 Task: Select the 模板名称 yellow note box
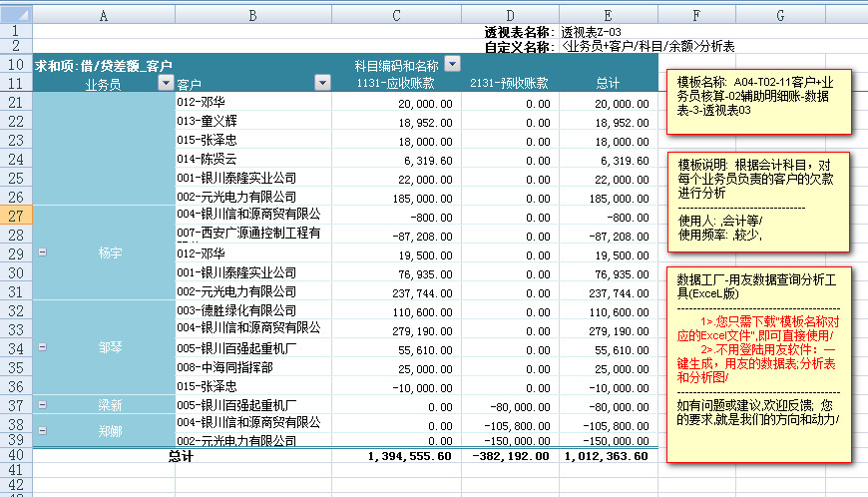tap(759, 102)
